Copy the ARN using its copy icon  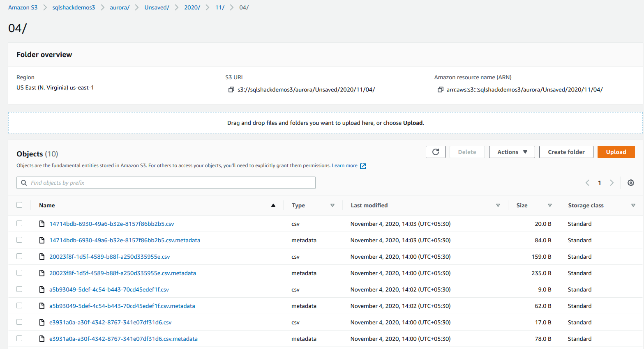(440, 90)
